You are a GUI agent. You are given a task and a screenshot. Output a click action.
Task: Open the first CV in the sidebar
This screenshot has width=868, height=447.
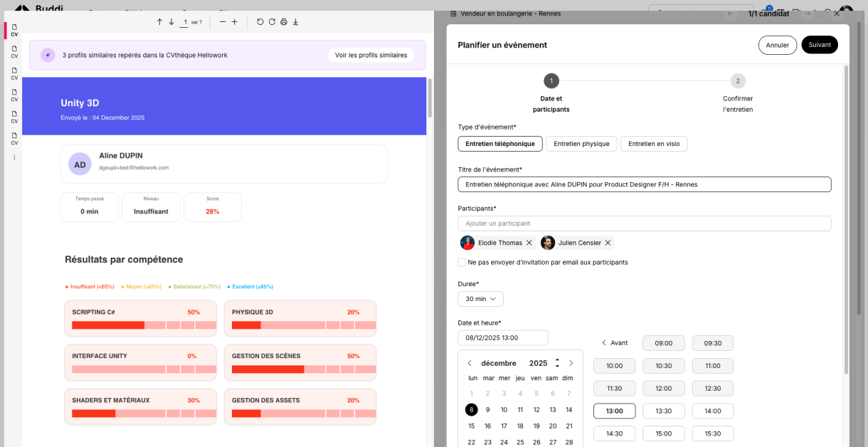click(14, 30)
